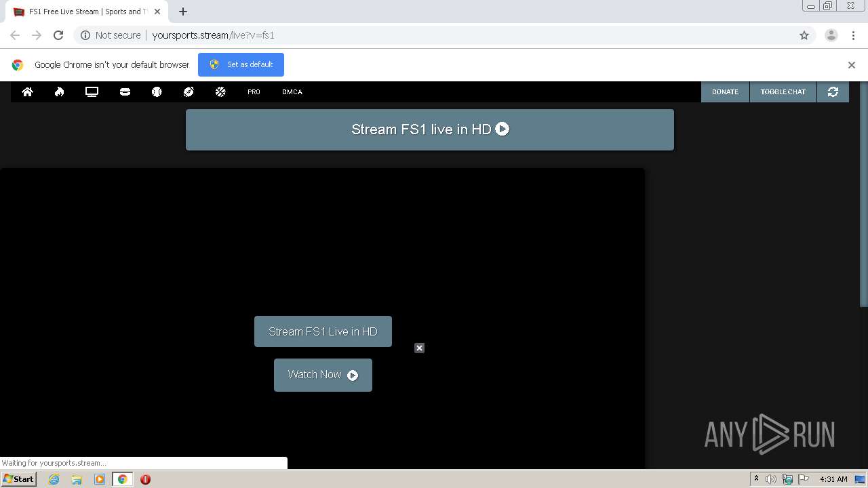
Task: Open the basketball section icon
Action: point(220,91)
